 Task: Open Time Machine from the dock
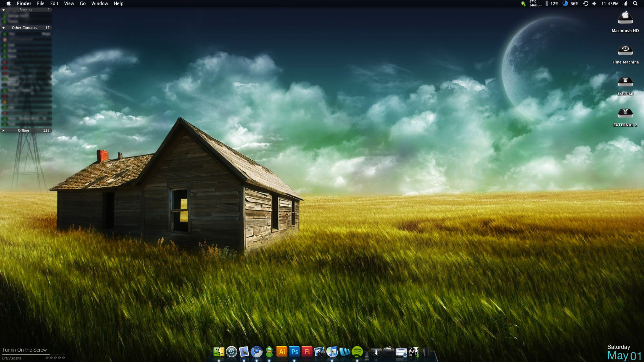click(231, 352)
